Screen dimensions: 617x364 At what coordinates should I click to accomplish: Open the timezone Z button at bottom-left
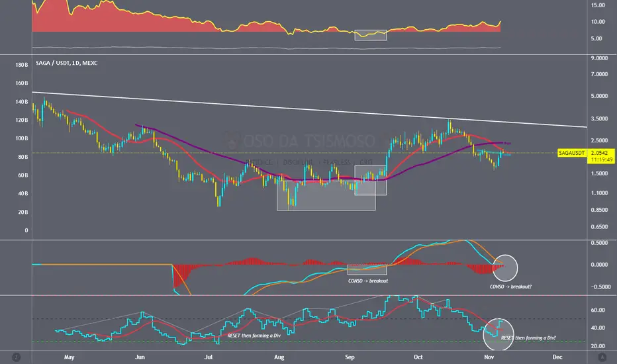pos(16,357)
